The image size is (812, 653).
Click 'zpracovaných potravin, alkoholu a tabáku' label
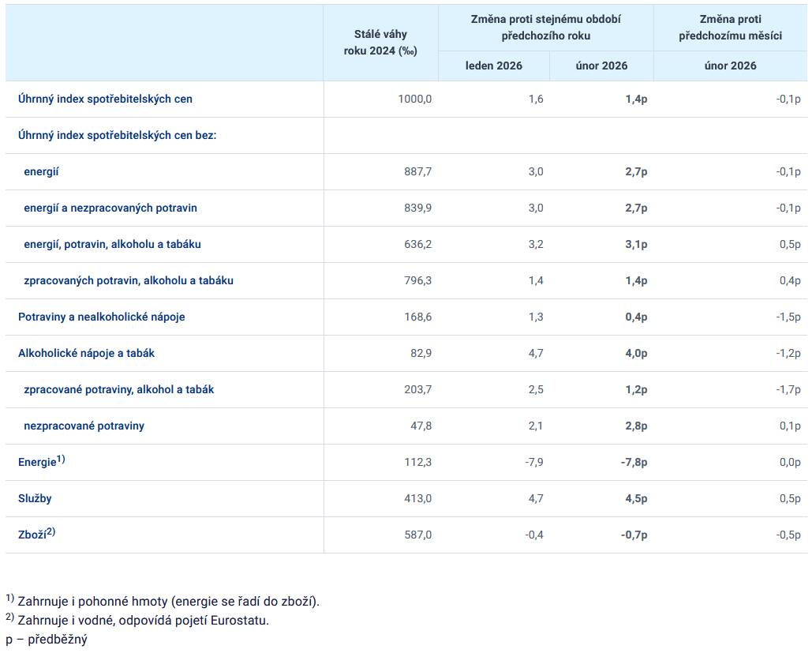click(x=129, y=281)
